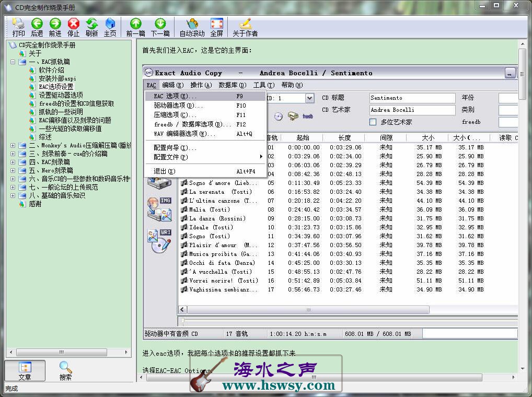
Task: Expand the 五、Nero刻录篇 node
Action: click(x=13, y=170)
